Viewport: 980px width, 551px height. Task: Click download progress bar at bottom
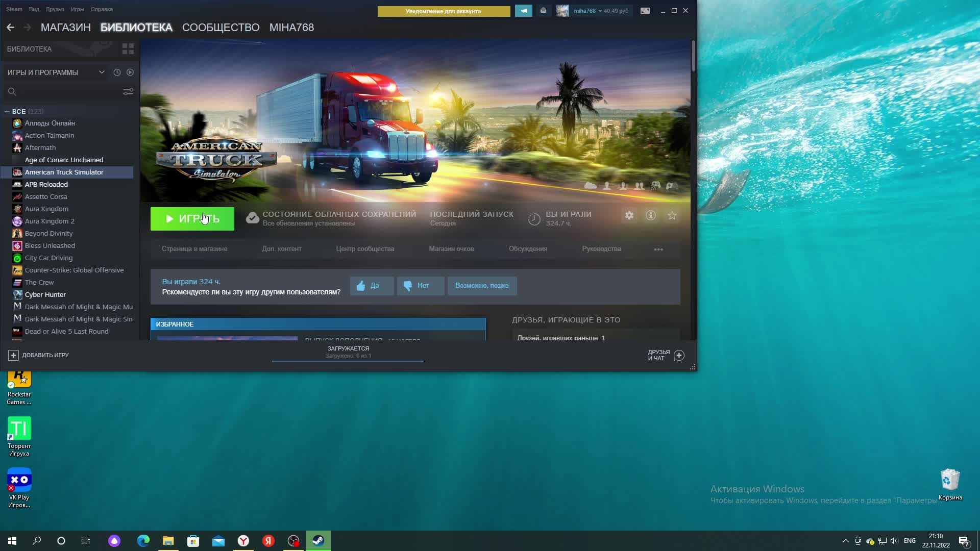click(348, 361)
